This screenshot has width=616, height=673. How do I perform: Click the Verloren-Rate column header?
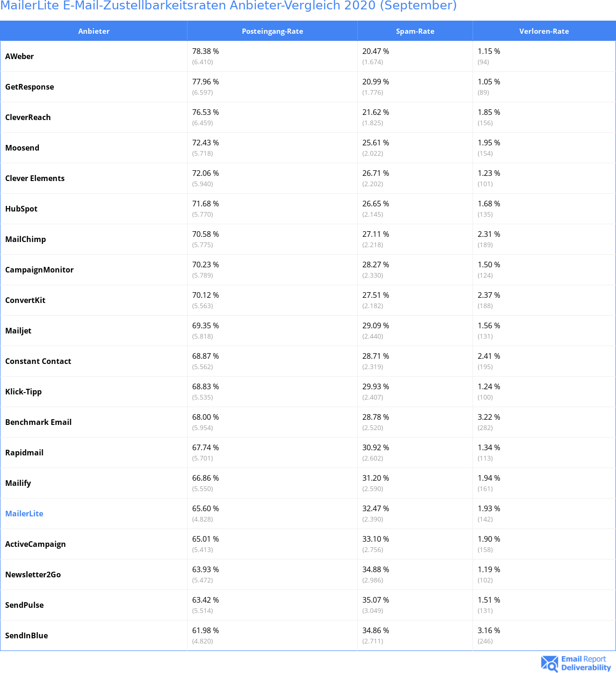point(544,31)
